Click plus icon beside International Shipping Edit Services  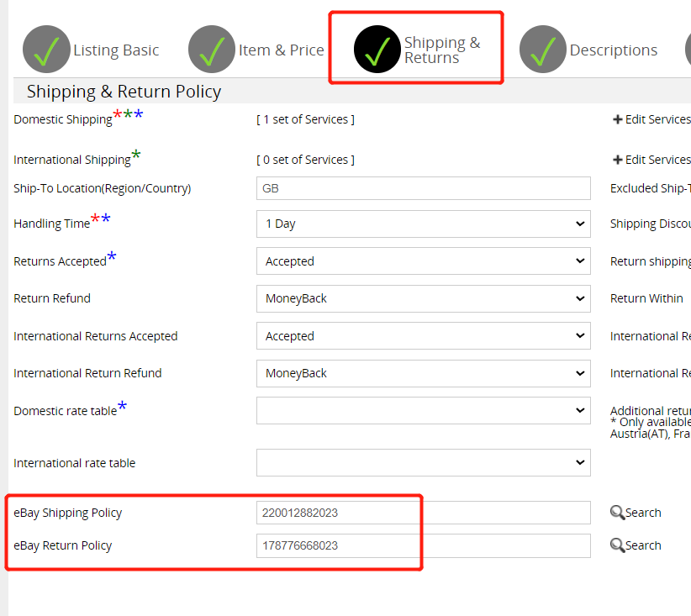point(617,160)
